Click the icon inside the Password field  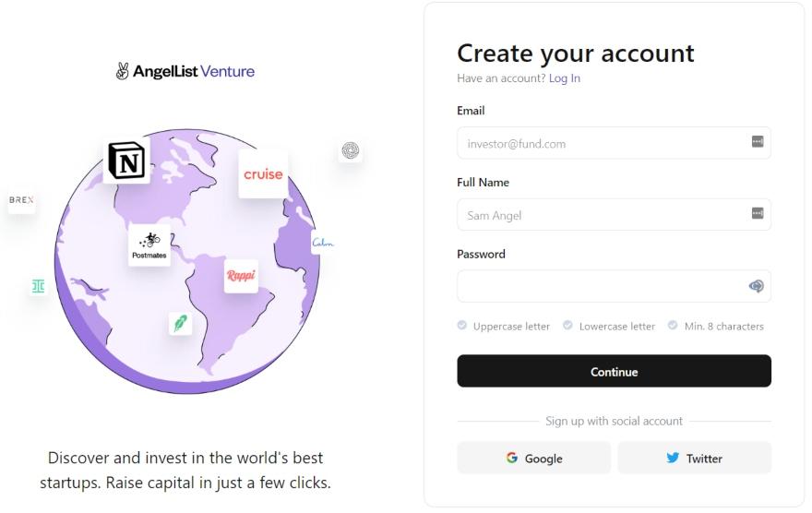pos(756,286)
